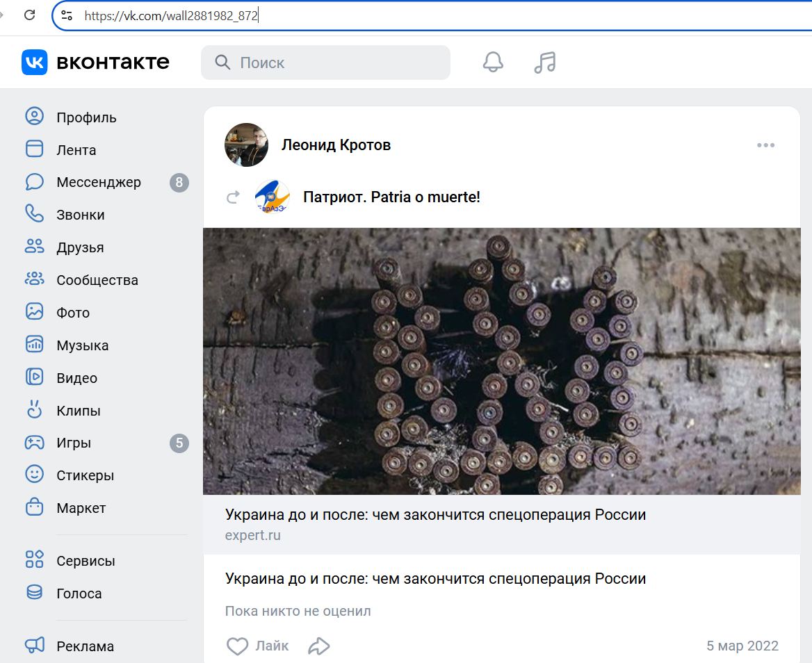
Task: Open the music player icon in header
Action: pyautogui.click(x=544, y=62)
